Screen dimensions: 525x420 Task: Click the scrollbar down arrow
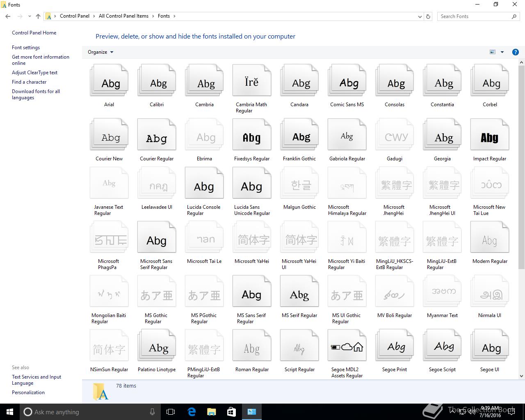[x=521, y=376]
